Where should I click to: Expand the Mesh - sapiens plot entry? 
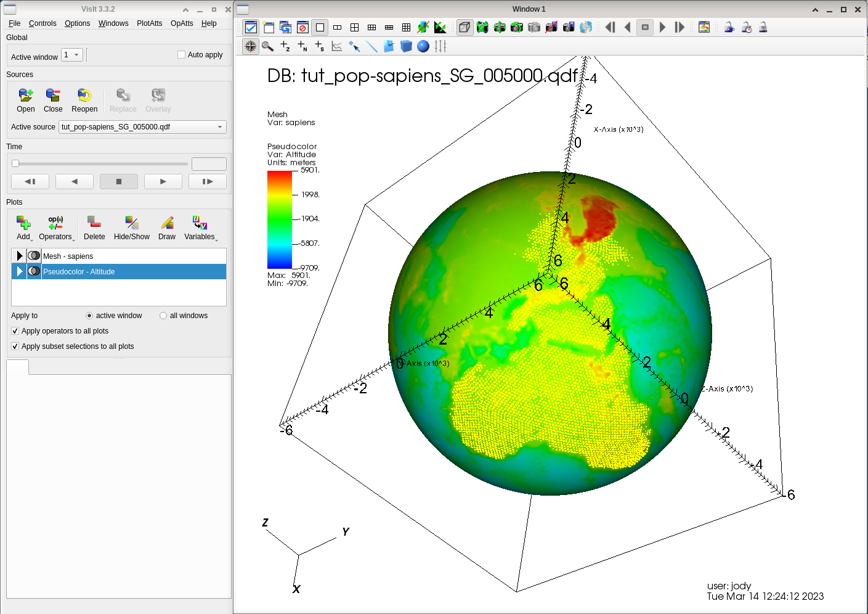(20, 256)
